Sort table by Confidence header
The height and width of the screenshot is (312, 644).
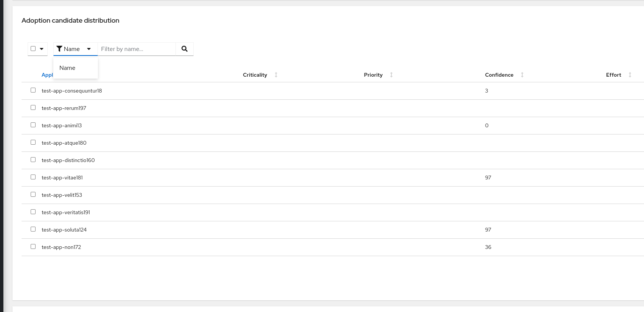pos(499,75)
